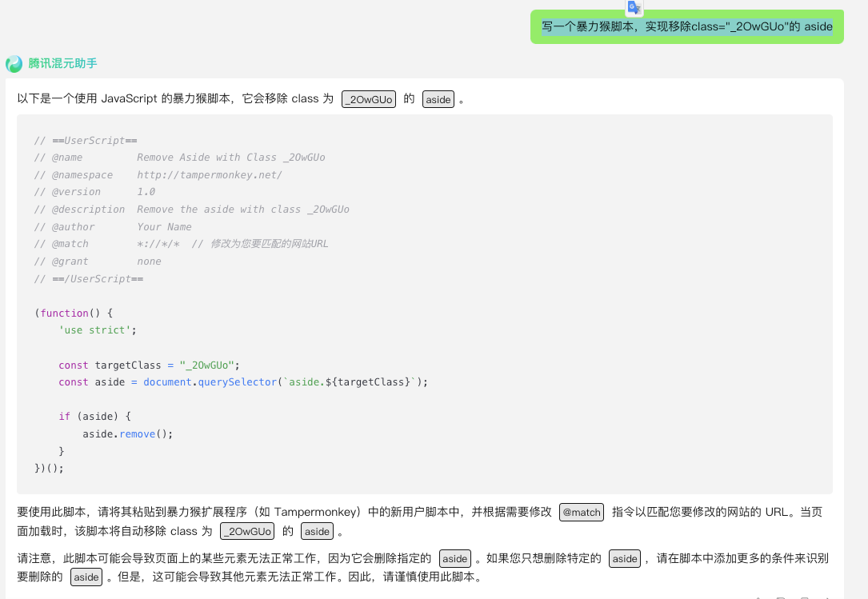868x599 pixels.
Task: Click the '(function() {' code line
Action: pyautogui.click(x=74, y=313)
